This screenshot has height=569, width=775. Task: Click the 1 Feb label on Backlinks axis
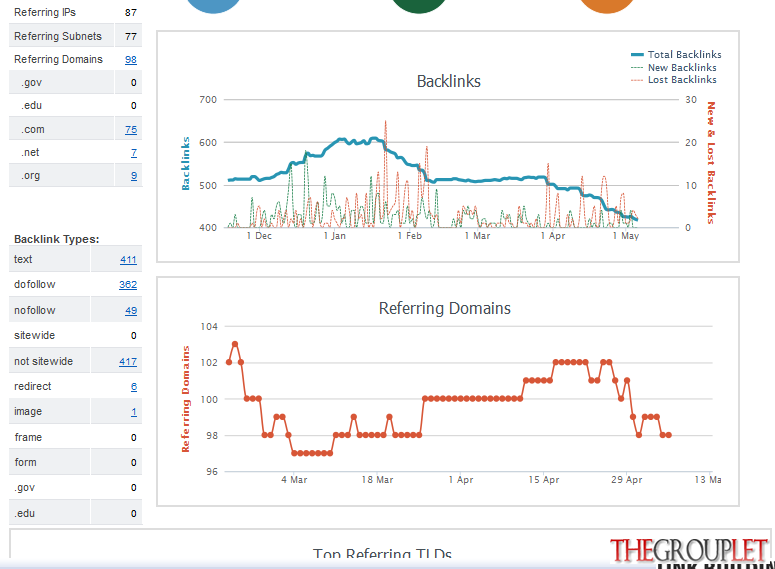(x=410, y=236)
